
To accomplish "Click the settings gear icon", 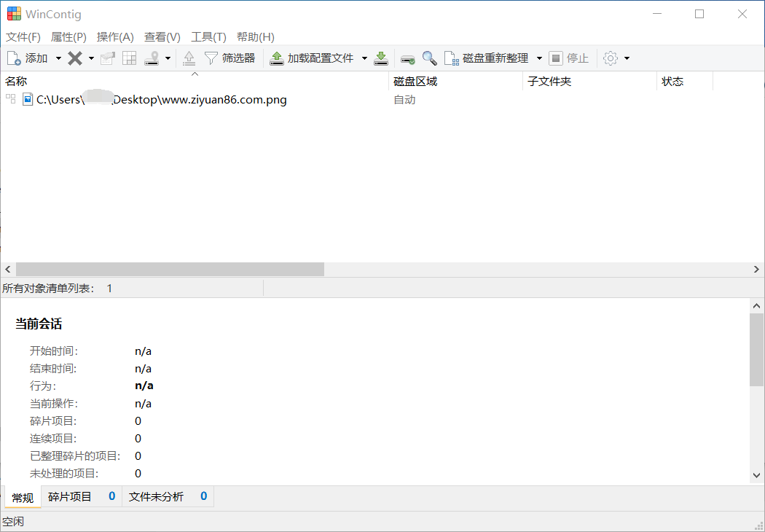I will [x=611, y=58].
